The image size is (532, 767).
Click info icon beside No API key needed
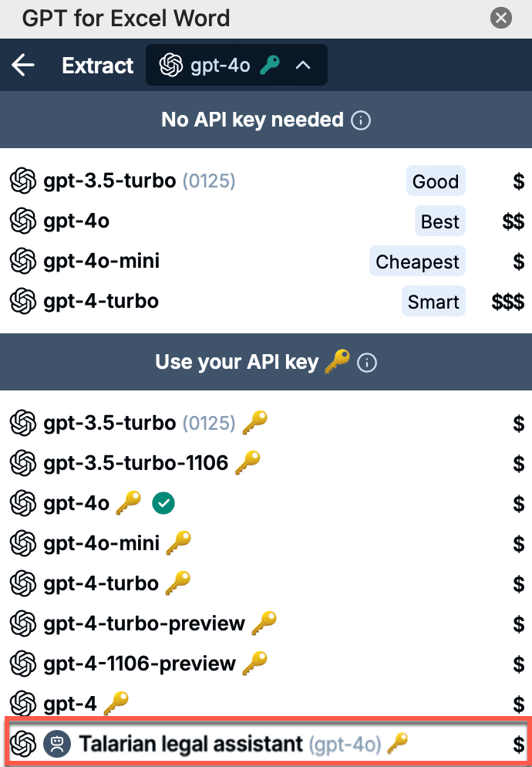click(361, 120)
